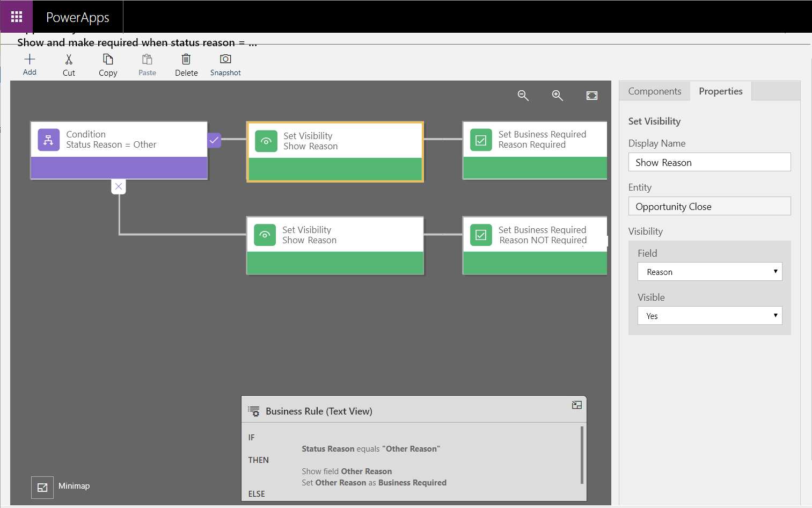812x508 pixels.
Task: Zoom out on the designer canvas
Action: coord(523,96)
